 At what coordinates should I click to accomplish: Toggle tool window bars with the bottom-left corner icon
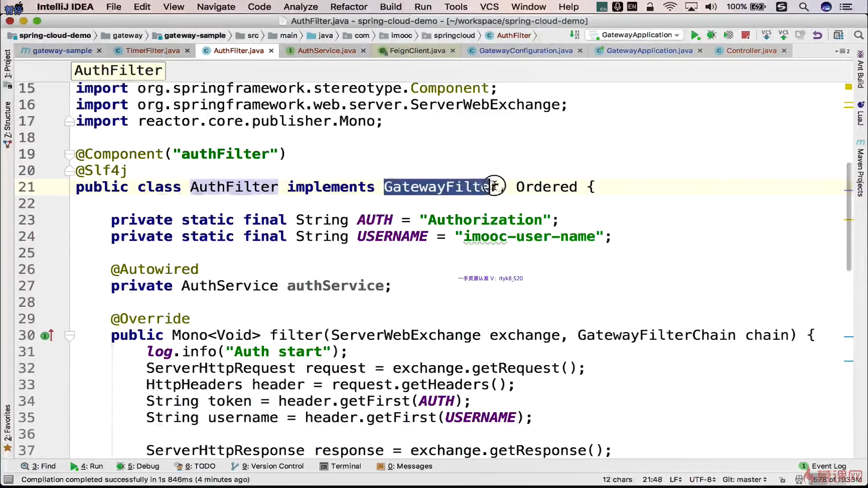coord(9,479)
